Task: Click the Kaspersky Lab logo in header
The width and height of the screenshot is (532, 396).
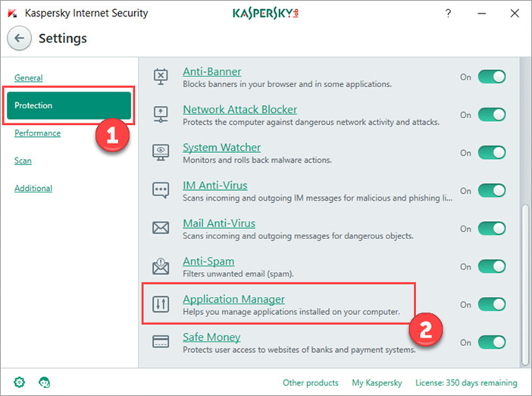Action: 265,13
